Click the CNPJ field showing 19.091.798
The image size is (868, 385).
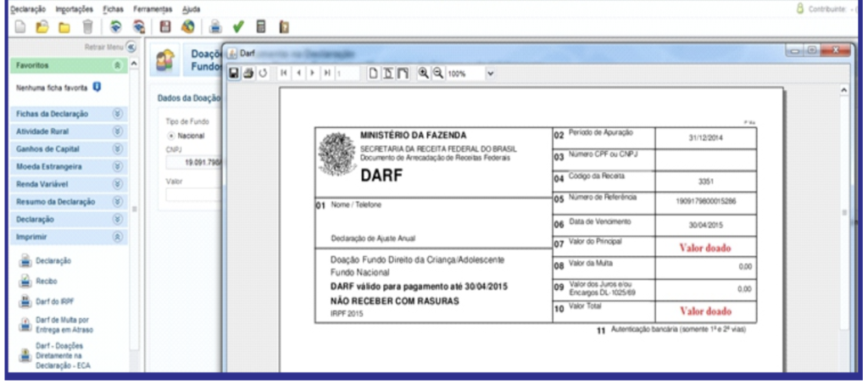coord(194,163)
